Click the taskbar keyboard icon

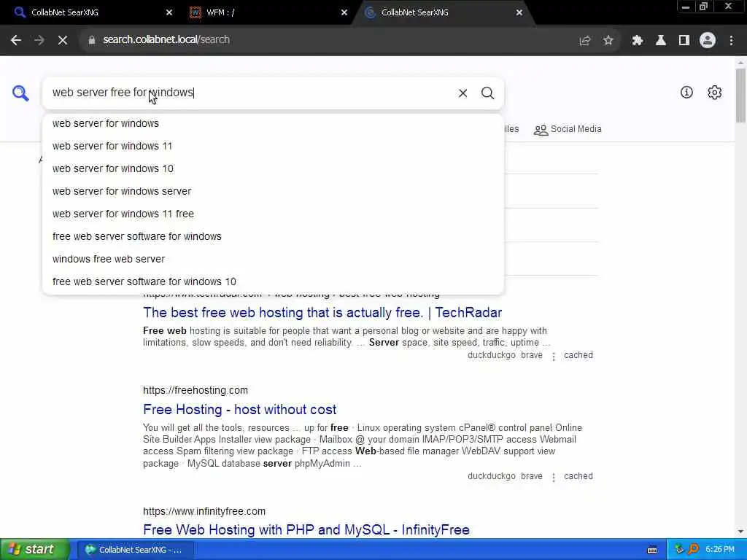point(652,550)
